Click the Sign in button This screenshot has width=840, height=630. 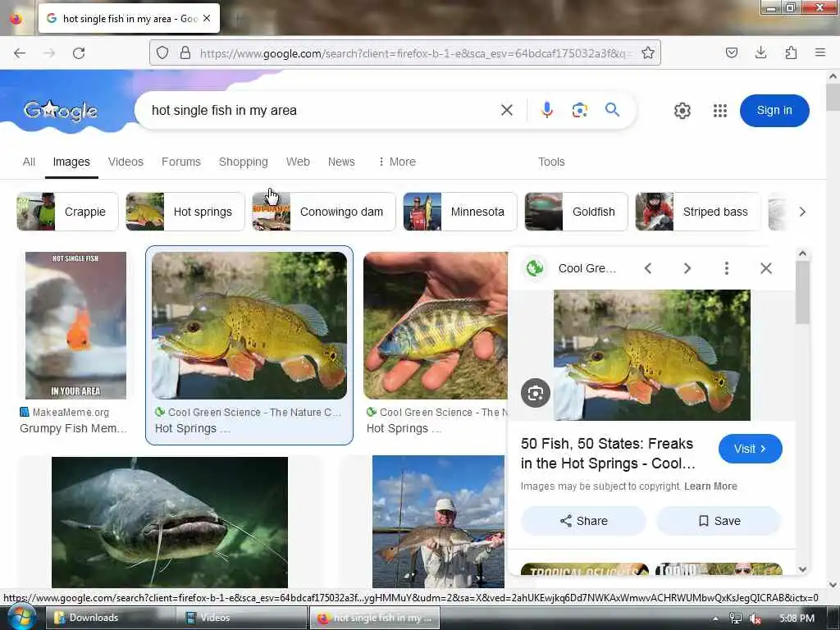(x=774, y=111)
